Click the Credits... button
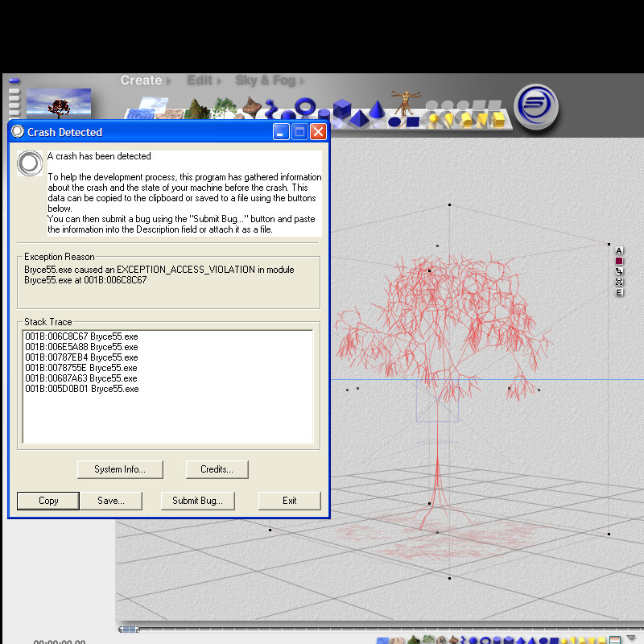Viewport: 644px width, 644px height. pos(217,469)
